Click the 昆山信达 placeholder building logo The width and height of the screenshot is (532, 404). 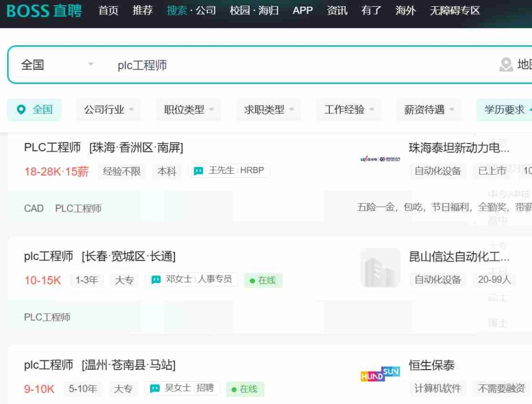click(x=380, y=268)
